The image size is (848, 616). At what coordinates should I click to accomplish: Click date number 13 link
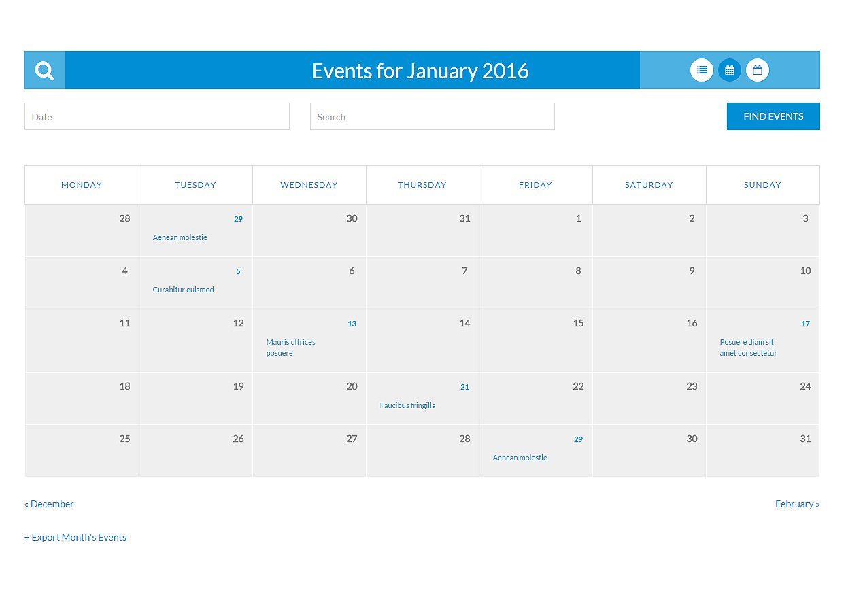coord(352,324)
